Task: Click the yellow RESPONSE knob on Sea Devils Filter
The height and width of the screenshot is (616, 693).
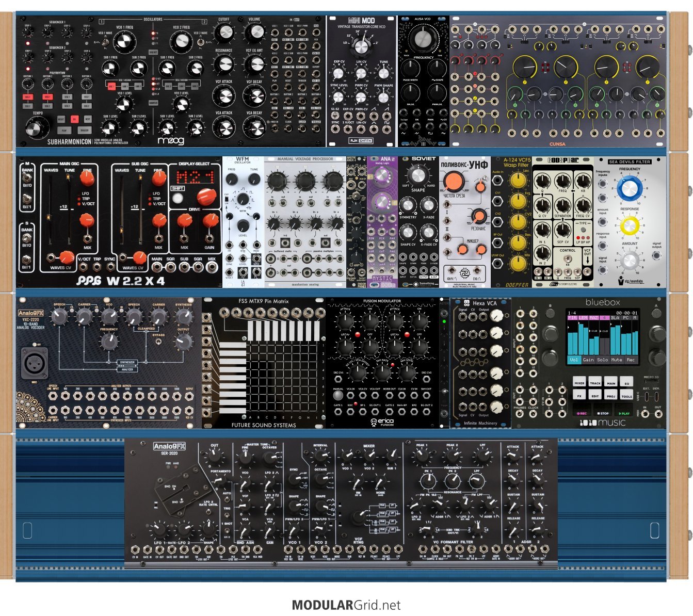Action: pos(630,226)
